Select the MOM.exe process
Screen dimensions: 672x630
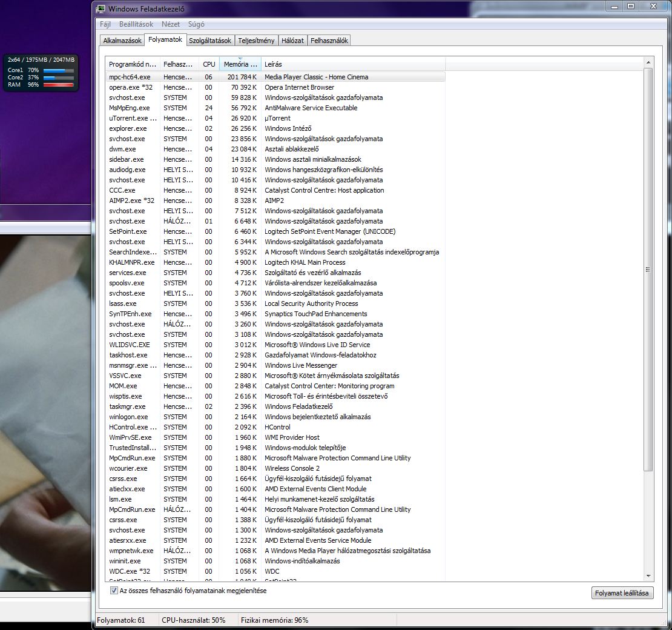point(275,385)
